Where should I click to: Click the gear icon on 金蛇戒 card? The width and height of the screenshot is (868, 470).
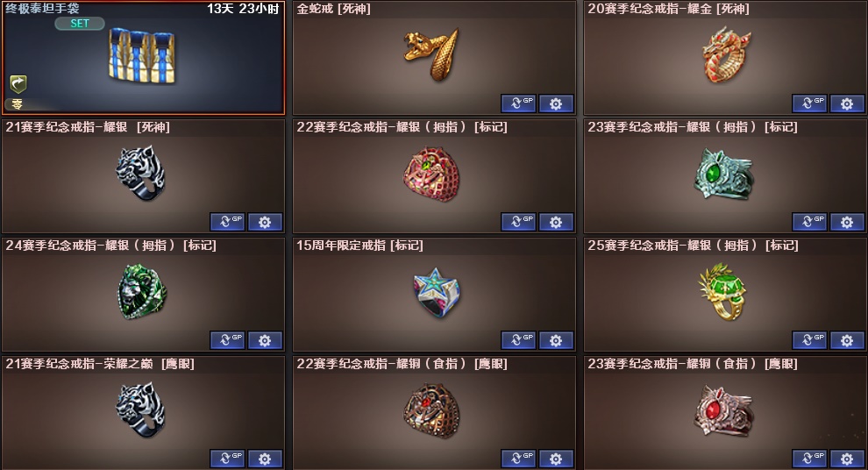pyautogui.click(x=556, y=103)
